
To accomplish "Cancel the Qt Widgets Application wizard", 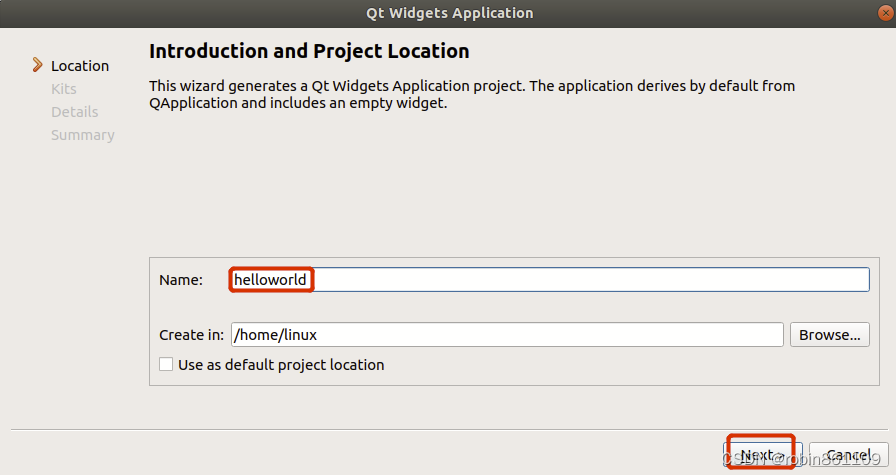I will click(x=849, y=454).
